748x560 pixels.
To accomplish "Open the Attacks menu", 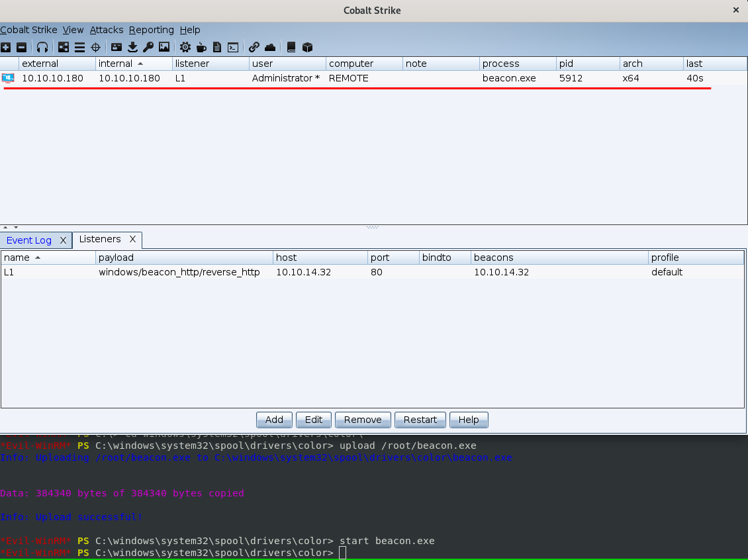I will click(x=107, y=30).
